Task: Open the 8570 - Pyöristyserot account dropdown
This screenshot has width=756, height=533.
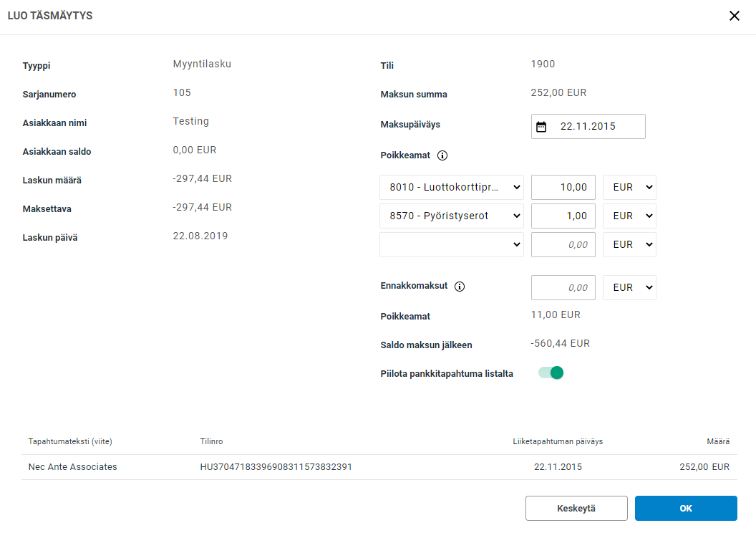Action: 451,216
